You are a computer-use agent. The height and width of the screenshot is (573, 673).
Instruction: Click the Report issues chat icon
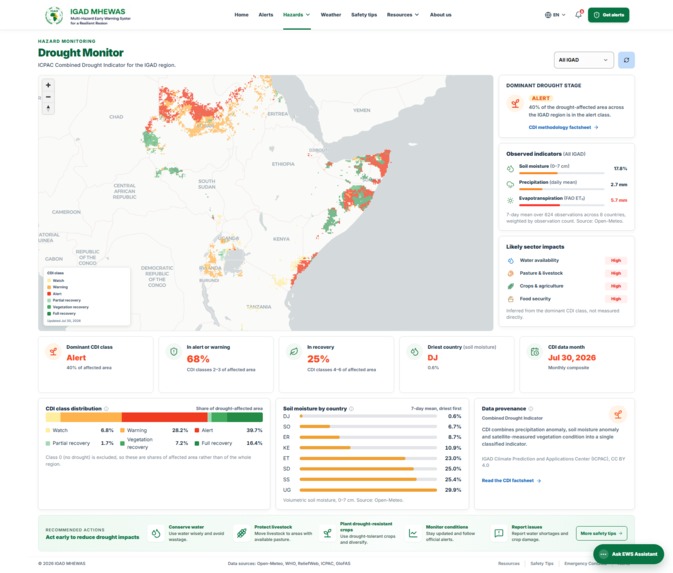click(499, 533)
